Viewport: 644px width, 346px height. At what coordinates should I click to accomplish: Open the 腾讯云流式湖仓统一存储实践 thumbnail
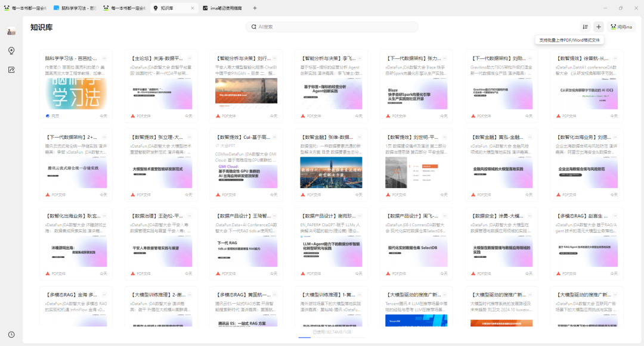76,172
